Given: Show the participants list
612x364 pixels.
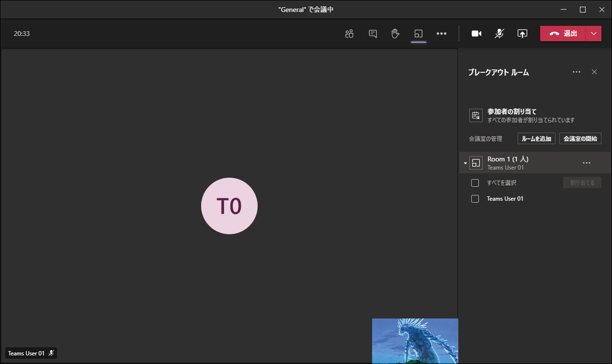Looking at the screenshot, I should (349, 34).
